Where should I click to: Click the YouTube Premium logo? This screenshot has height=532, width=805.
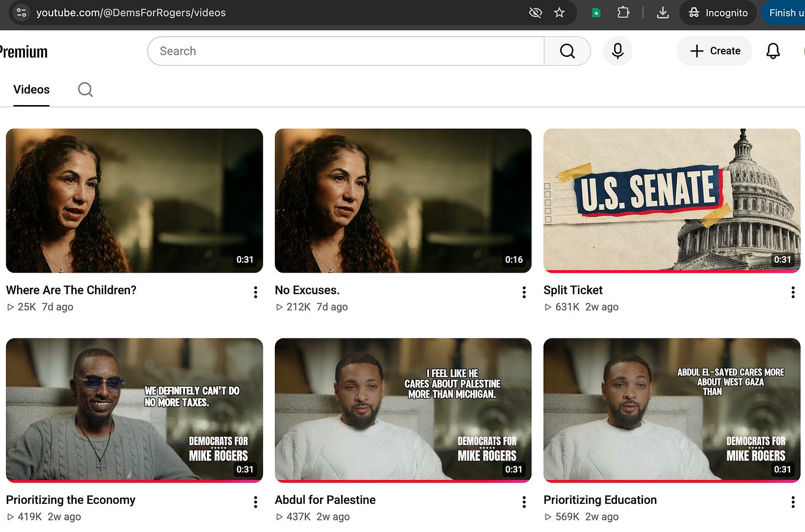tap(23, 51)
